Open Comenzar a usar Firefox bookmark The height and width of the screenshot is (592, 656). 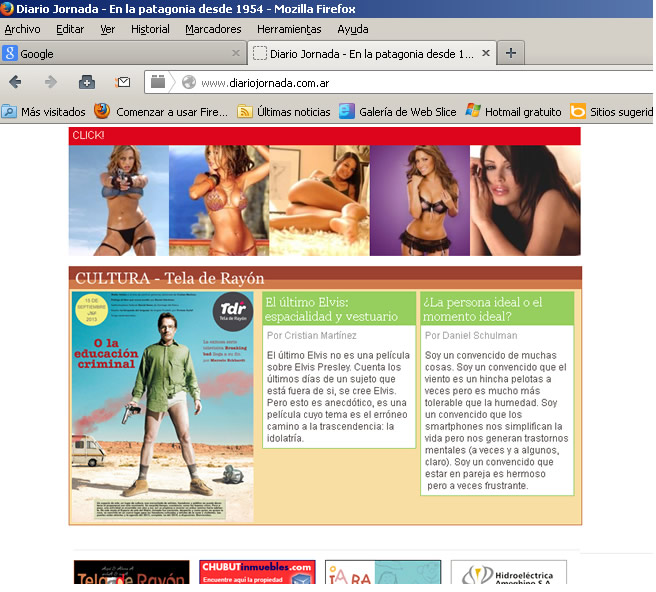click(161, 112)
